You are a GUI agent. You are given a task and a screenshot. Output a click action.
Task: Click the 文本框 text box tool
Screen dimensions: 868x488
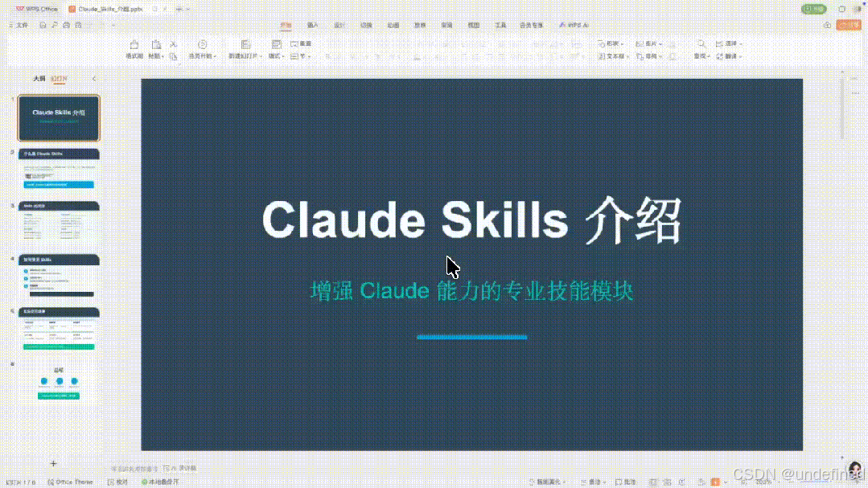[x=613, y=56]
